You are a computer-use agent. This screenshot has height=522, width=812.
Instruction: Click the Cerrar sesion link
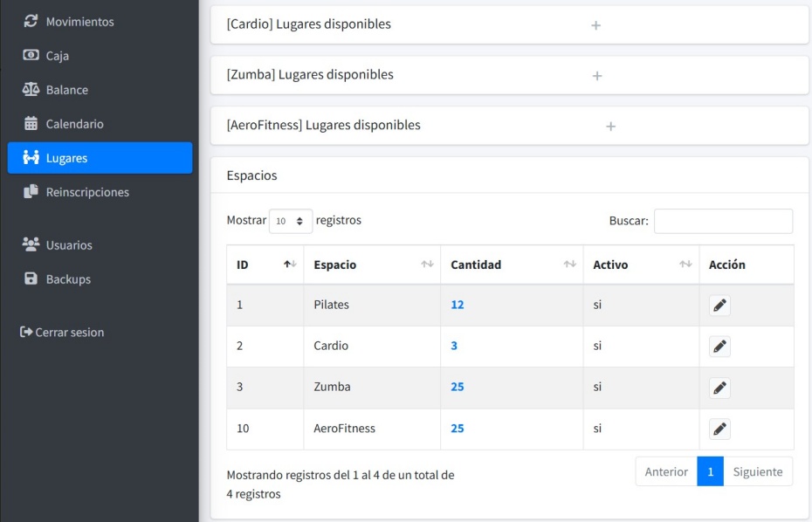click(x=62, y=333)
